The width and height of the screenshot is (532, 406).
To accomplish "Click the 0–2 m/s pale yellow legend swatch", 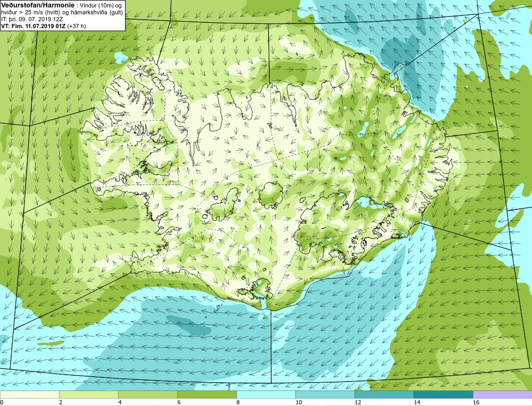I will (x=29, y=394).
